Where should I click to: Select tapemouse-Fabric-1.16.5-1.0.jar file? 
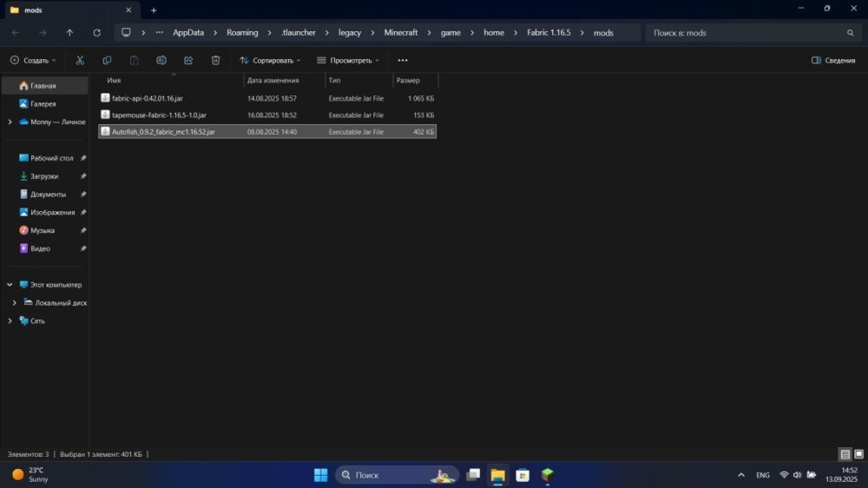pyautogui.click(x=267, y=115)
